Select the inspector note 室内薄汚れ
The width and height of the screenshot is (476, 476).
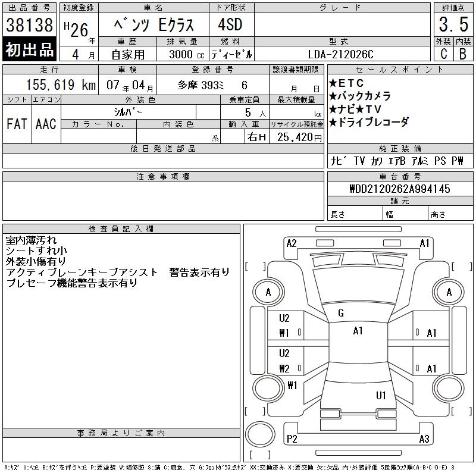(x=31, y=240)
